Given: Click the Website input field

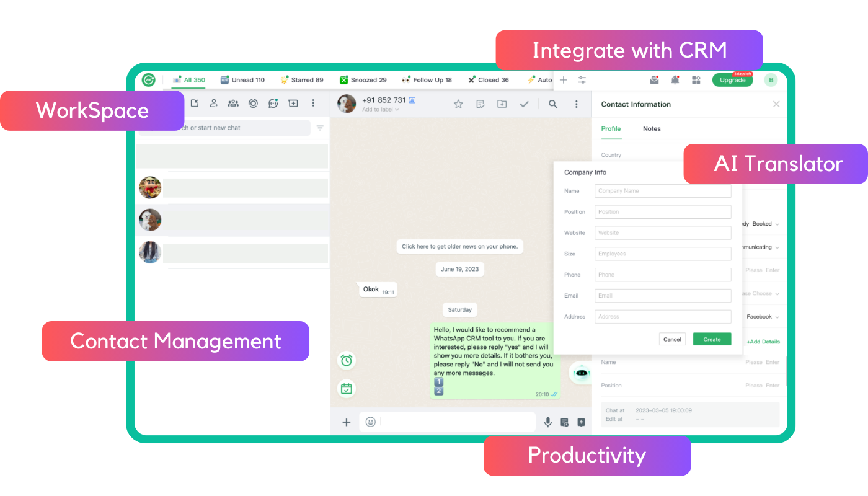Looking at the screenshot, I should [x=663, y=233].
